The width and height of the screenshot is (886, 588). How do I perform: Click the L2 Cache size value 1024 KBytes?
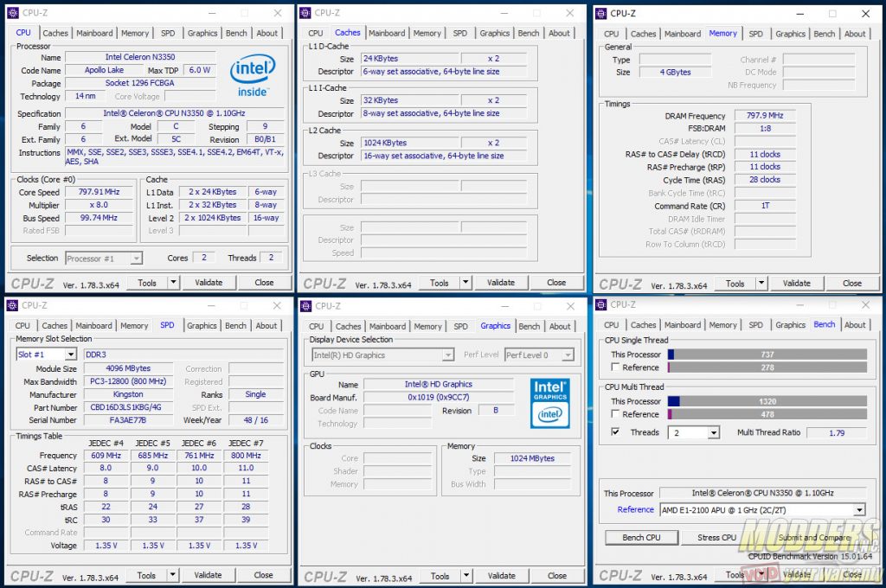411,143
